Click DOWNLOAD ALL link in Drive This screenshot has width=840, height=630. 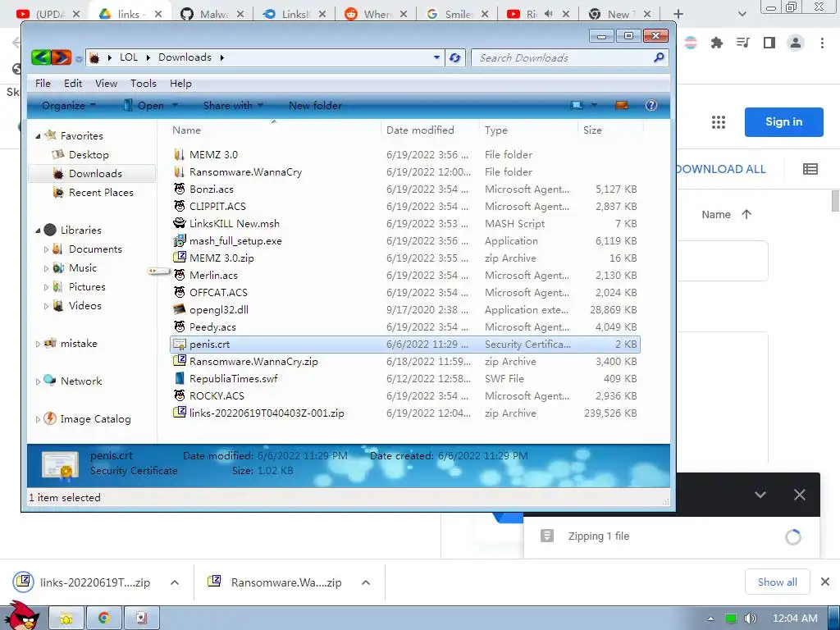(x=720, y=169)
